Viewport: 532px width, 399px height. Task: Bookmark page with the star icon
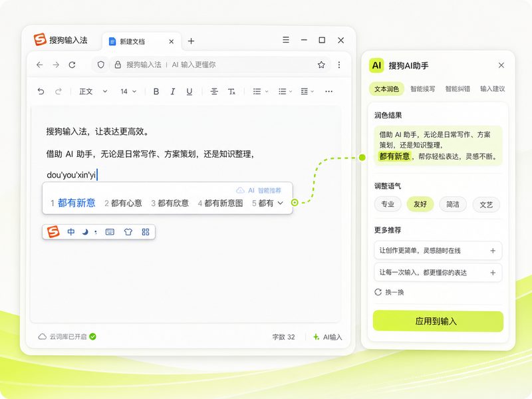click(x=321, y=65)
